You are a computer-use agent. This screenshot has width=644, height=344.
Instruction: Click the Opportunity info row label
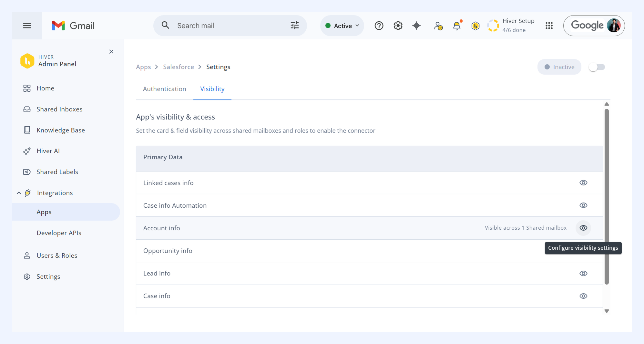click(x=168, y=251)
